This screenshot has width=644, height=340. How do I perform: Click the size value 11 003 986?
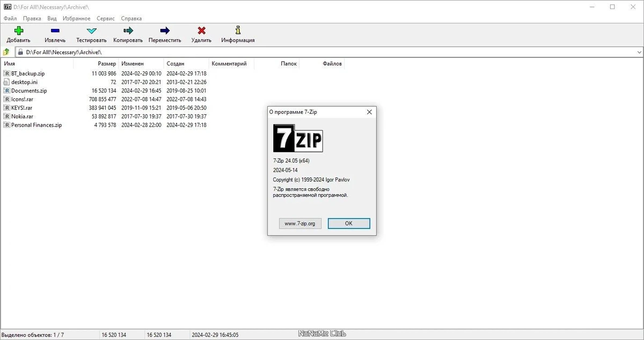click(x=104, y=73)
